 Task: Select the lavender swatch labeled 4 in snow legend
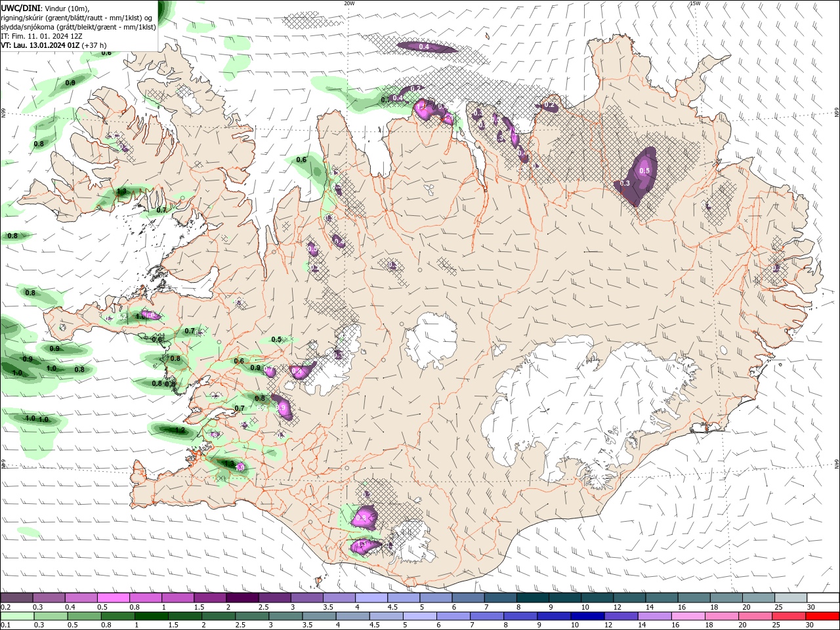(x=371, y=598)
